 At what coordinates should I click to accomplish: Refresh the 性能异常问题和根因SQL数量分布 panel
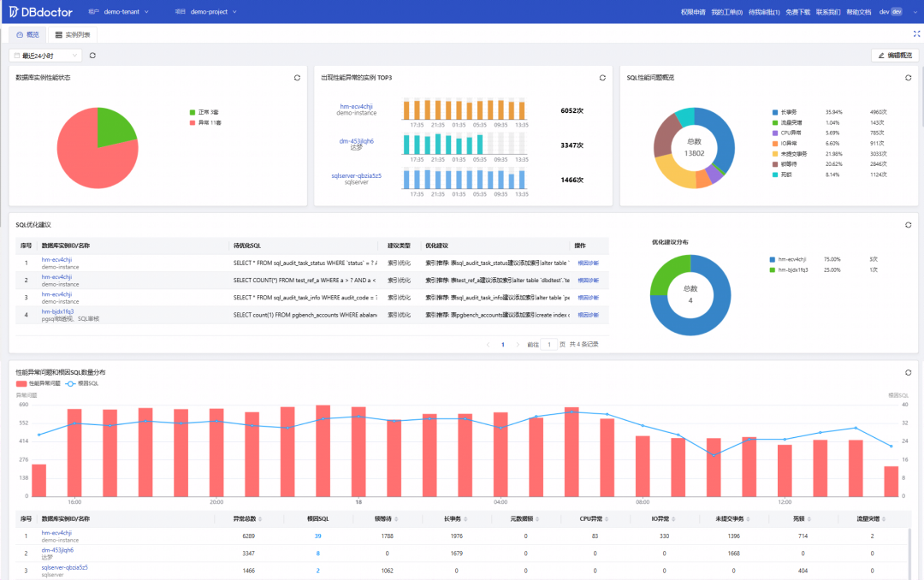[x=908, y=372]
